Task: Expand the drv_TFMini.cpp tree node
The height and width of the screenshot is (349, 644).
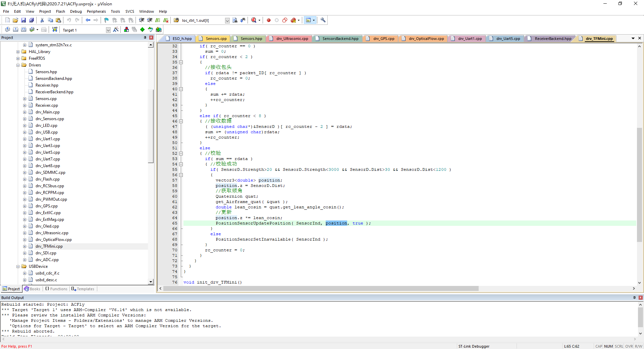Action: pos(25,246)
